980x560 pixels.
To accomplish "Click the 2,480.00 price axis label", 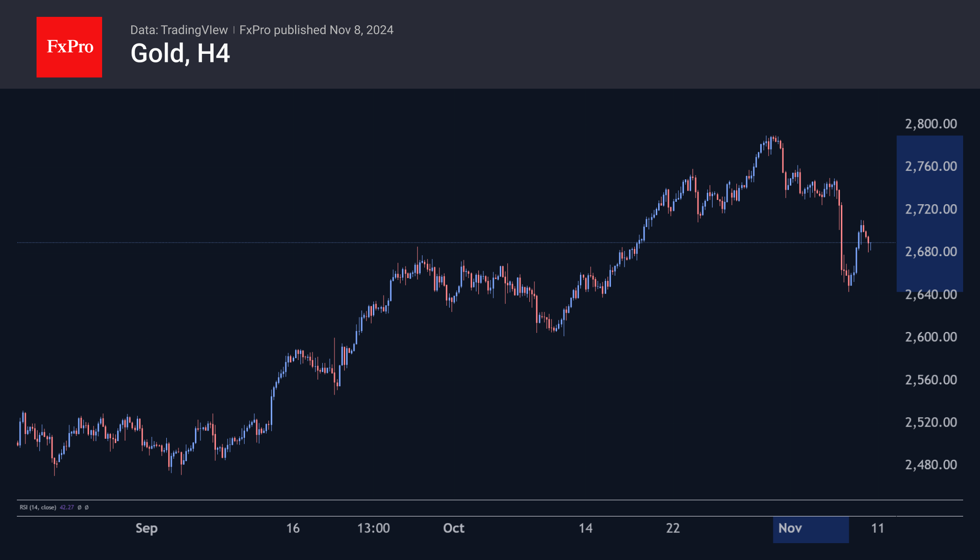I will tap(930, 464).
